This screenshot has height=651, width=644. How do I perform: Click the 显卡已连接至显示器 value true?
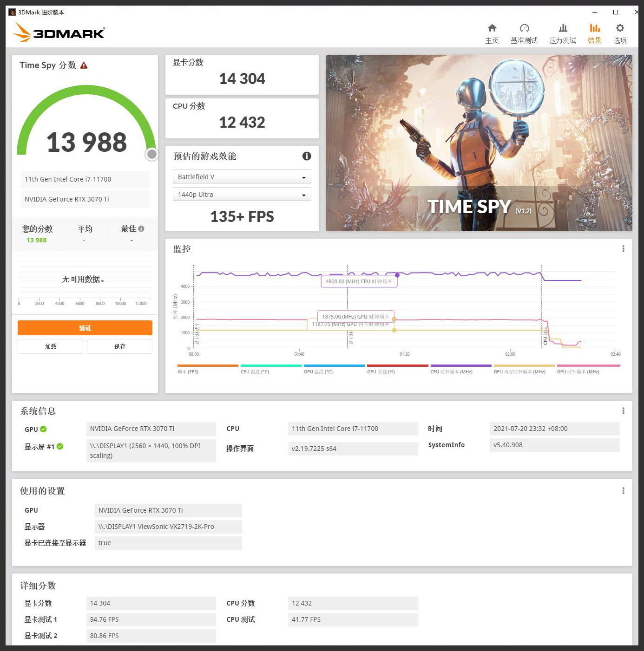tap(168, 543)
